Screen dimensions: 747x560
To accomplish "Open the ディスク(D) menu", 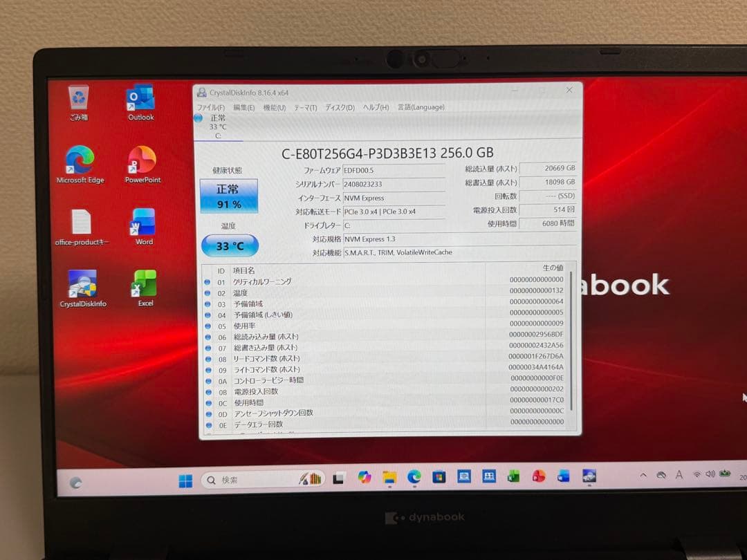I will (x=340, y=108).
